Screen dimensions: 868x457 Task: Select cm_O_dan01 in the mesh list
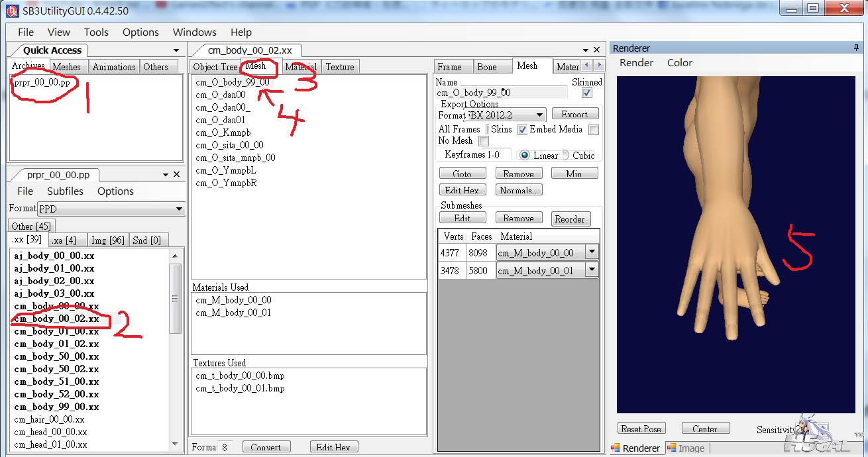(221, 120)
